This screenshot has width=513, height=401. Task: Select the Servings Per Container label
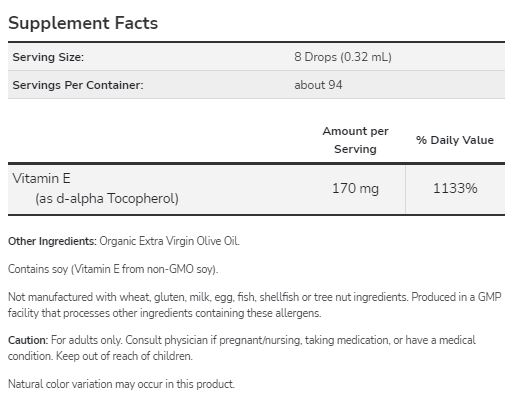78,85
